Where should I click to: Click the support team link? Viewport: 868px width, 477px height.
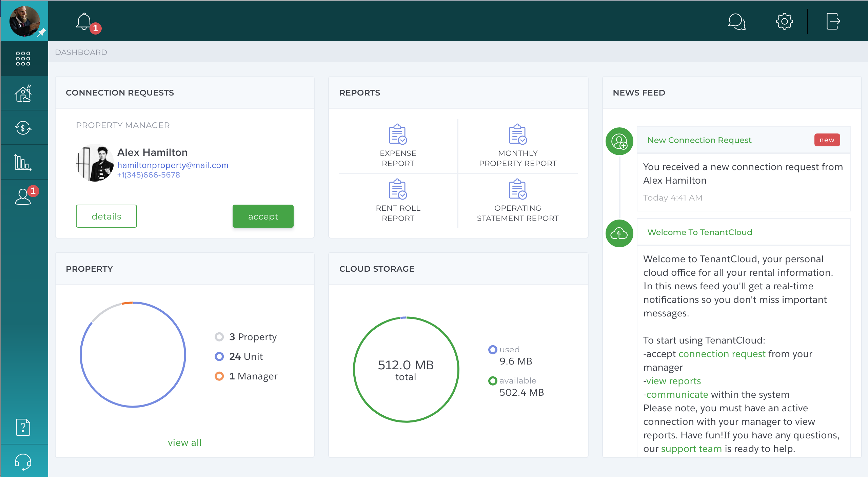[691, 449]
